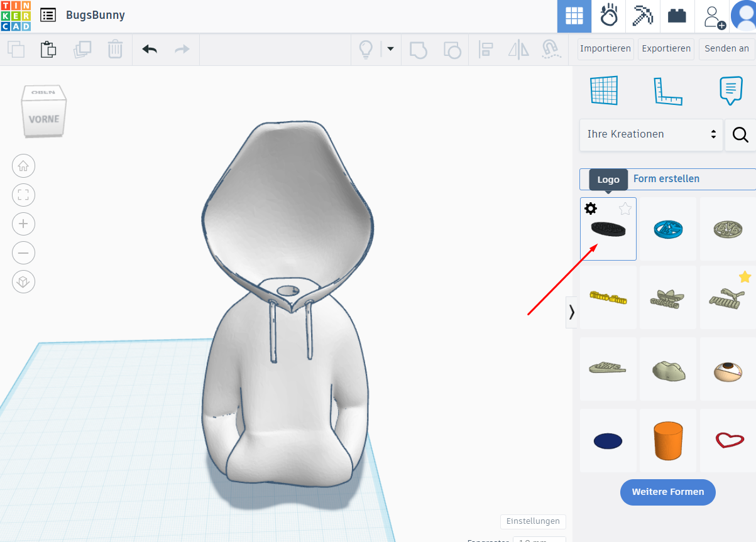The height and width of the screenshot is (542, 756).
Task: Select the tan round emblem shape
Action: 728,229
